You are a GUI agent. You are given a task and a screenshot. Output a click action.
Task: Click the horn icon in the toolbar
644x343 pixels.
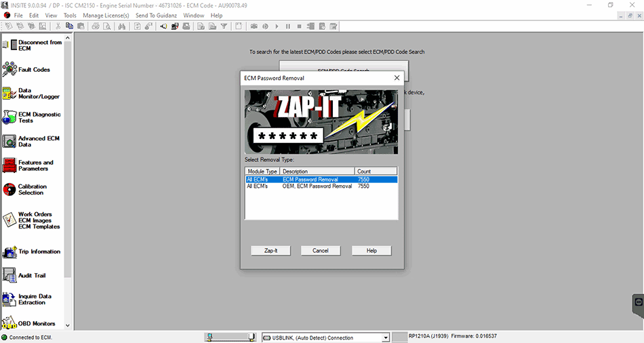pyautogui.click(x=163, y=26)
